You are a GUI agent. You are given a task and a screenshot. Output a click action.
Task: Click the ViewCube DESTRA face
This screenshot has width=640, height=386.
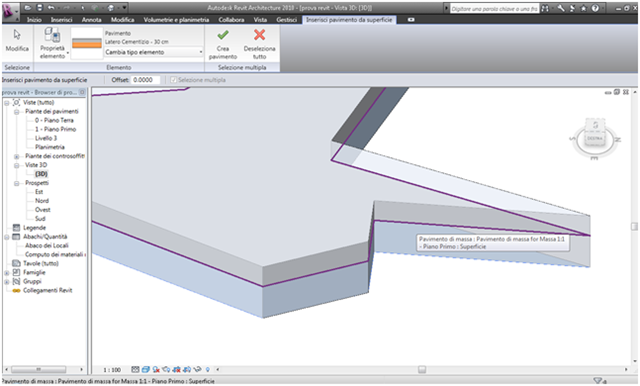coord(595,139)
